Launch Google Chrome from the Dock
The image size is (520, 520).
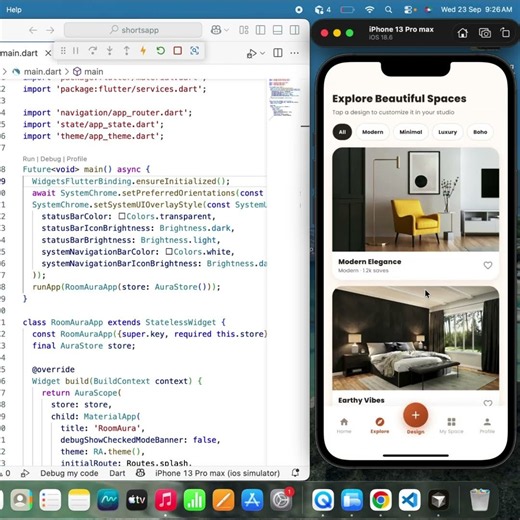pos(381,500)
